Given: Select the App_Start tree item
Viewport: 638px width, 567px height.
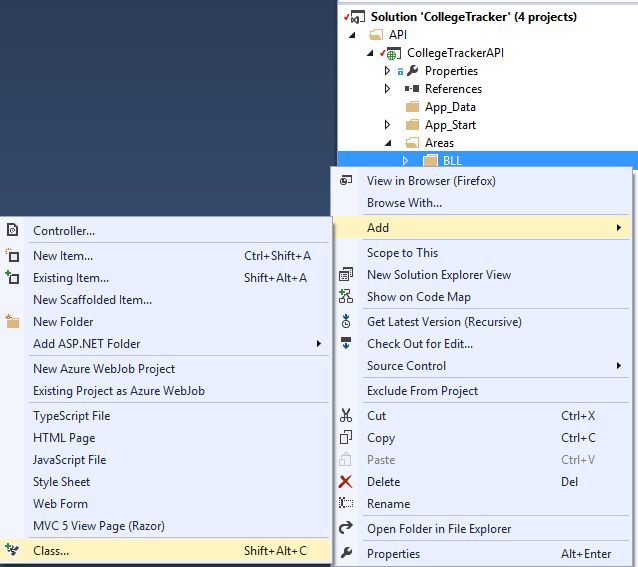Looking at the screenshot, I should [x=450, y=124].
